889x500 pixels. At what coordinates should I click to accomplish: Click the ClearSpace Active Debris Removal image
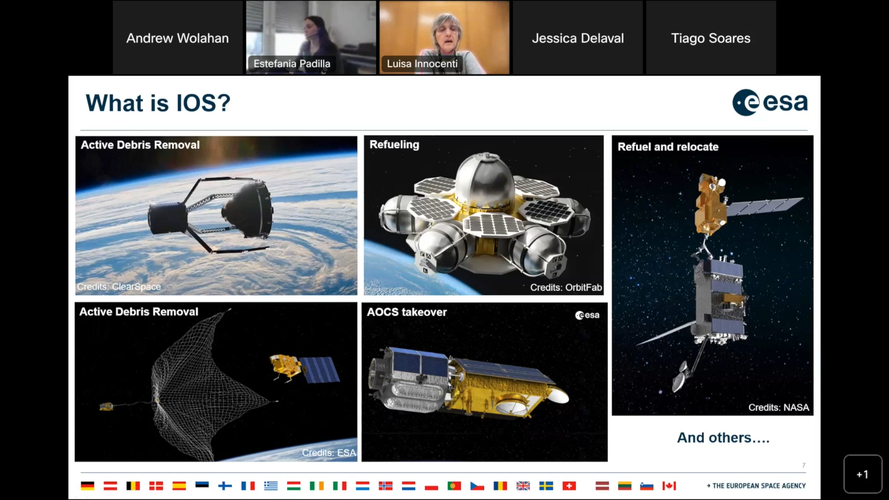(x=216, y=215)
